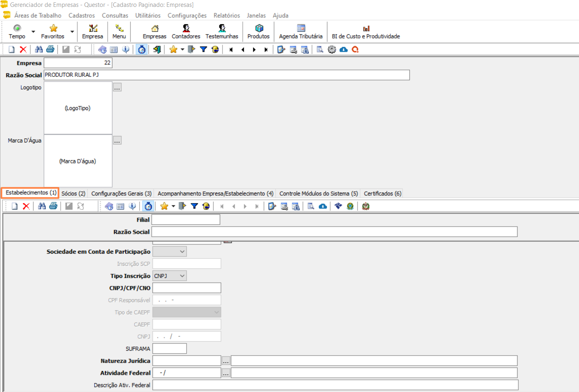Go to last record, upper toolbar
579x392 pixels.
pyautogui.click(x=266, y=49)
